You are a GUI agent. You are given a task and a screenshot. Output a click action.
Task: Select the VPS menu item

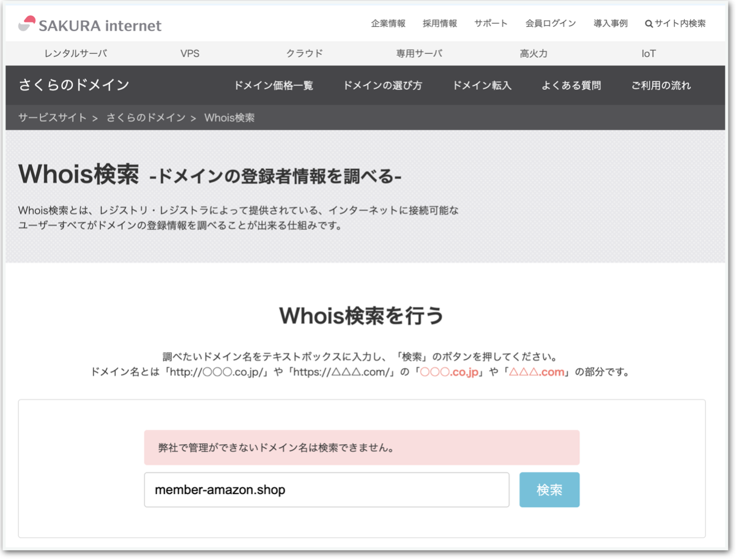[190, 54]
